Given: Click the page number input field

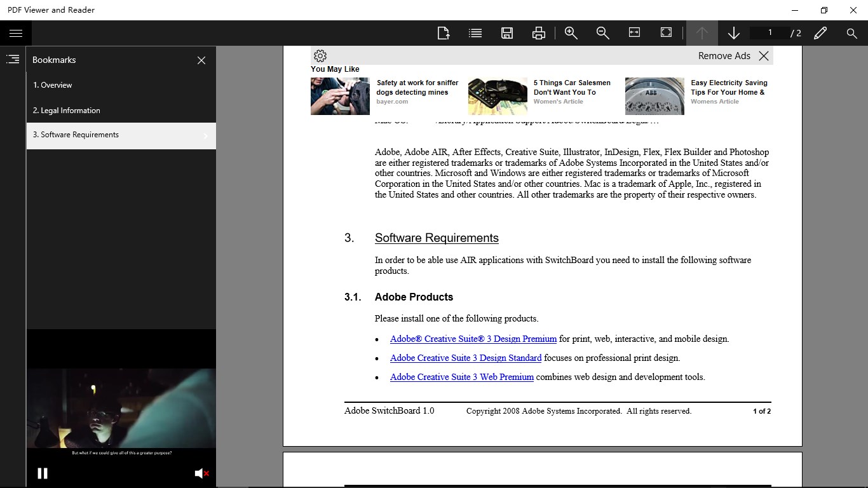Looking at the screenshot, I should tap(770, 33).
